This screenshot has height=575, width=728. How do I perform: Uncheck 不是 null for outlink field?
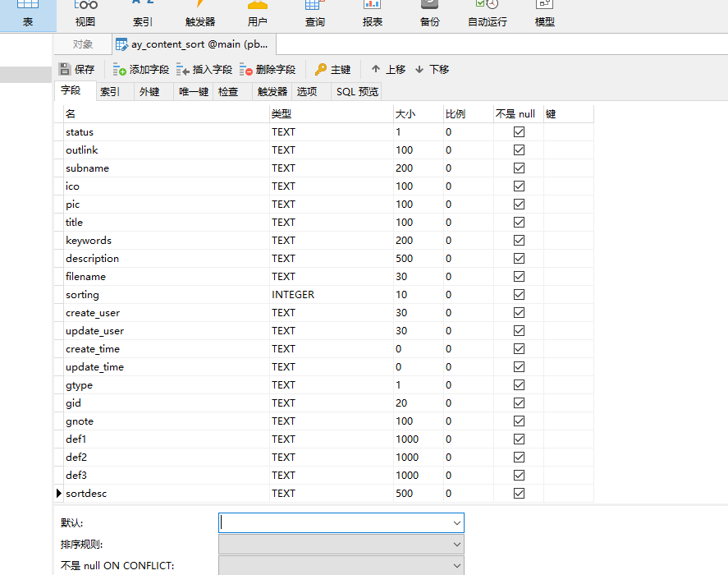(x=519, y=150)
